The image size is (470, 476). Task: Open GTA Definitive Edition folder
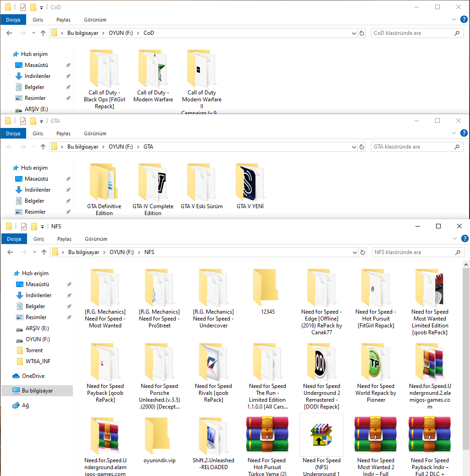point(104,189)
